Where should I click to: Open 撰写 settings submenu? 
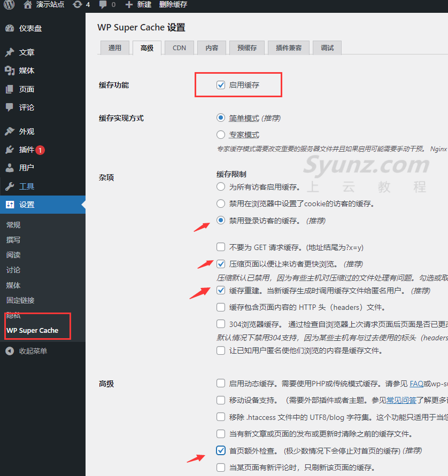[13, 240]
